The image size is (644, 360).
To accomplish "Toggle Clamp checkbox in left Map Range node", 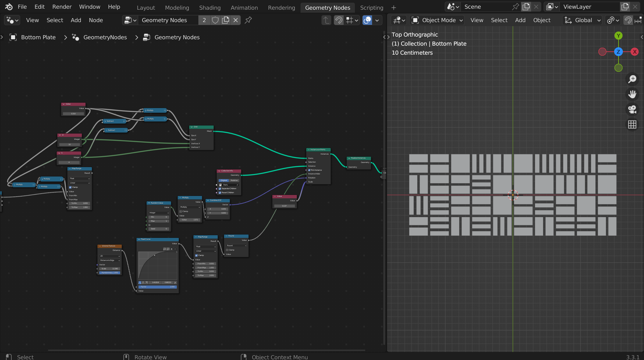I will pyautogui.click(x=70, y=187).
